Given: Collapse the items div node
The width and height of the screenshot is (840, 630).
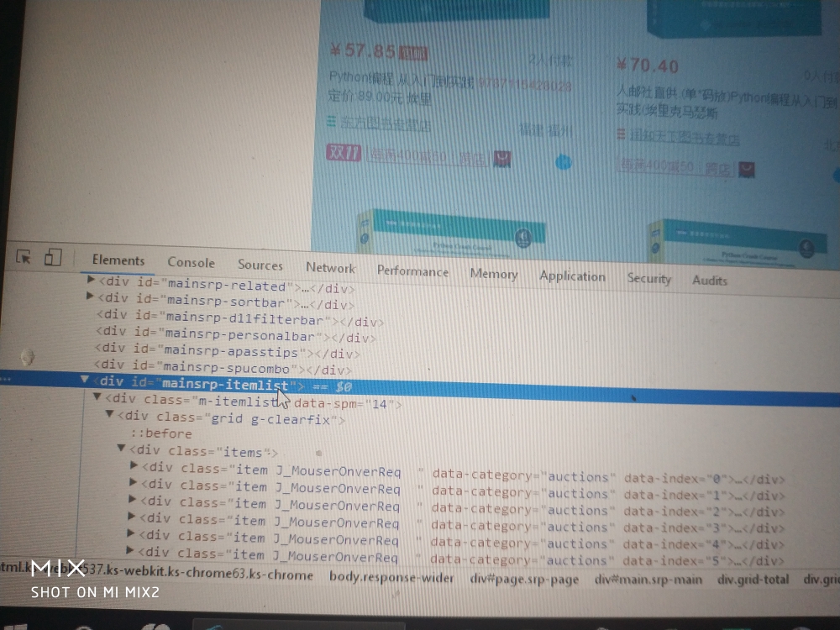Looking at the screenshot, I should tap(121, 448).
